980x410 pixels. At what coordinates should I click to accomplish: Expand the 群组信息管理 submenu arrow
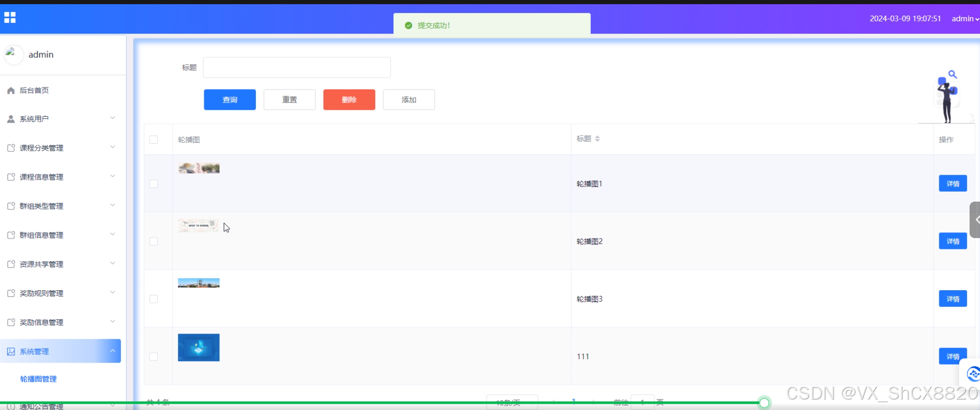pyautogui.click(x=113, y=234)
